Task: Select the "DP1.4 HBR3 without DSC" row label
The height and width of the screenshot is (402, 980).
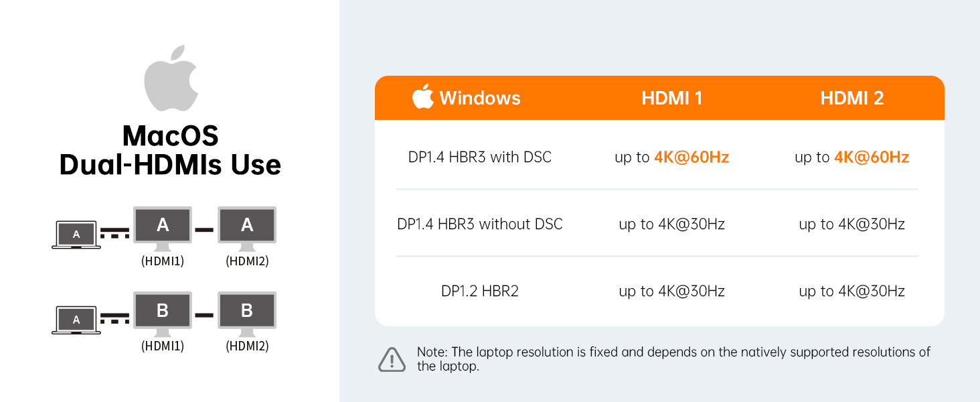Action: coord(480,224)
